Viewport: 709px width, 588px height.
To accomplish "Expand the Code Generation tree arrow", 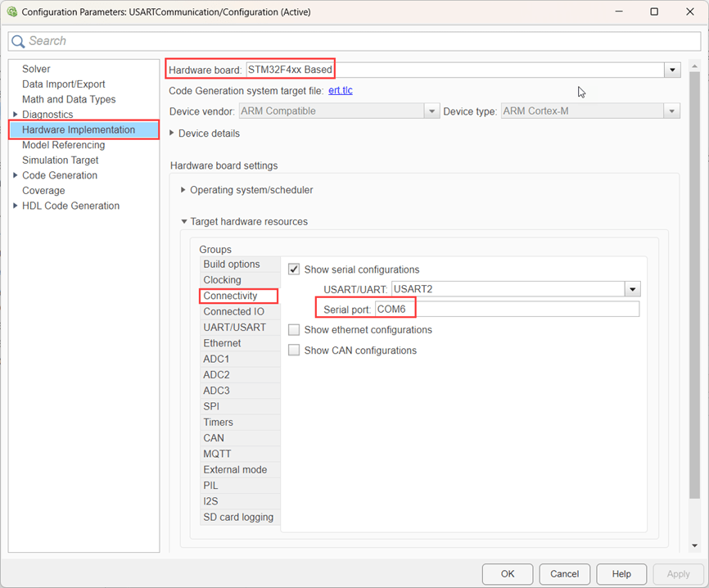I will pos(16,175).
